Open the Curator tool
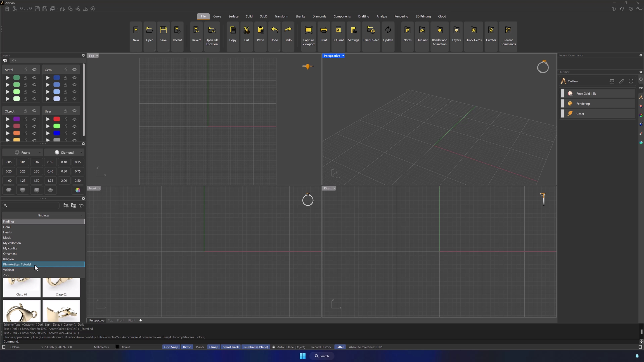 (x=491, y=30)
